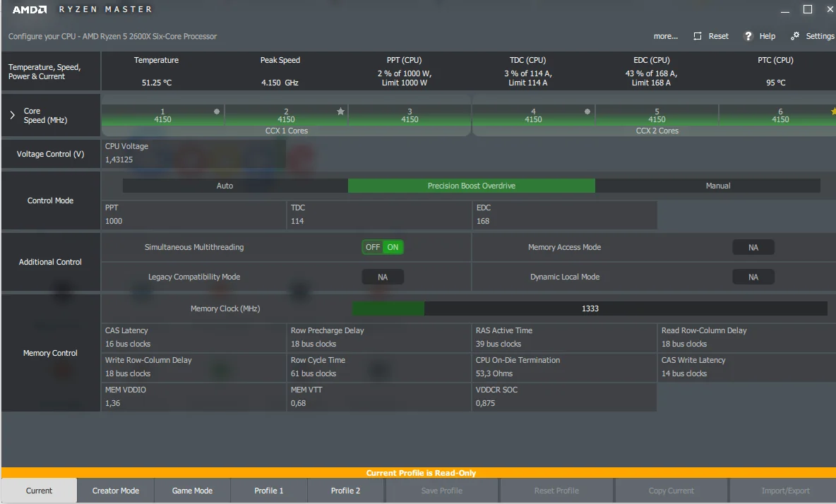Screen dimensions: 836x504
Task: Click CAS Latency 16 bus clocks
Action: pos(128,344)
